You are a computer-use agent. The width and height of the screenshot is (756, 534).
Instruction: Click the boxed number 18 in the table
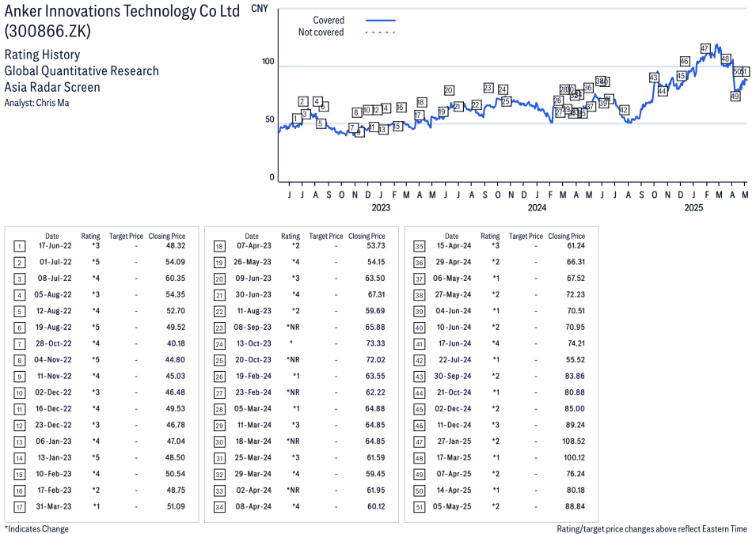(x=219, y=247)
